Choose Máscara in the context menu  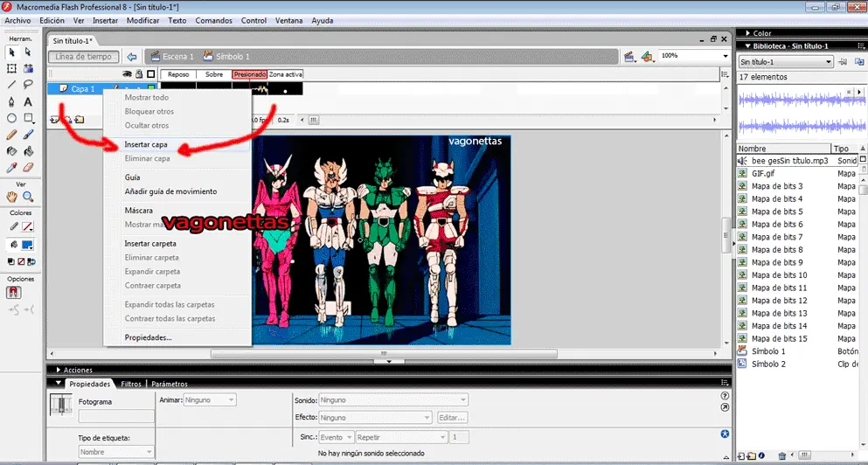click(138, 211)
